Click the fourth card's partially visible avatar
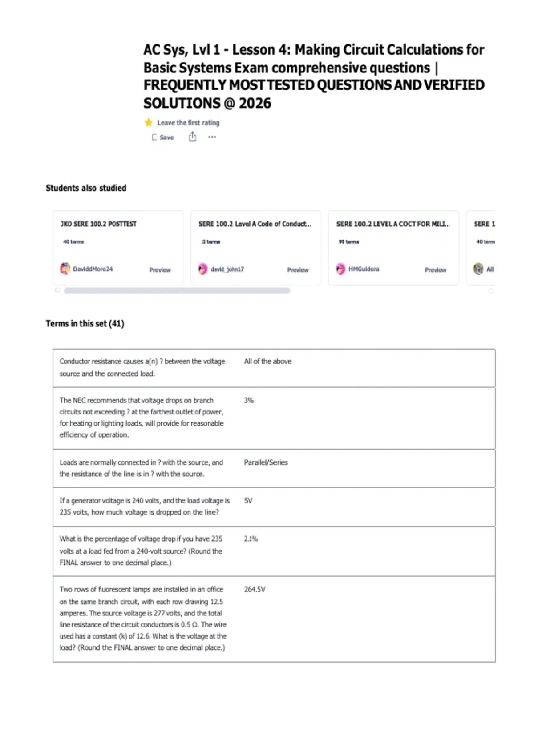 pyautogui.click(x=478, y=269)
